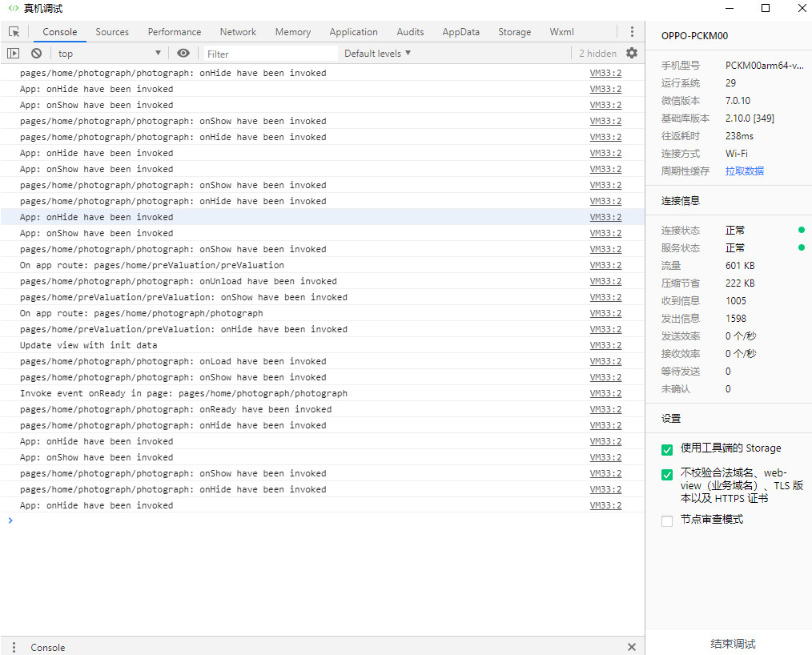Open VM33:2 link of first log row
Viewport: 812px width, 655px height.
[605, 73]
